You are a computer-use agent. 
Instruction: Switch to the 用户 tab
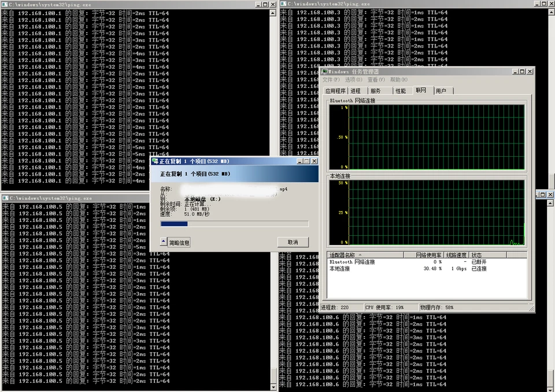442,90
